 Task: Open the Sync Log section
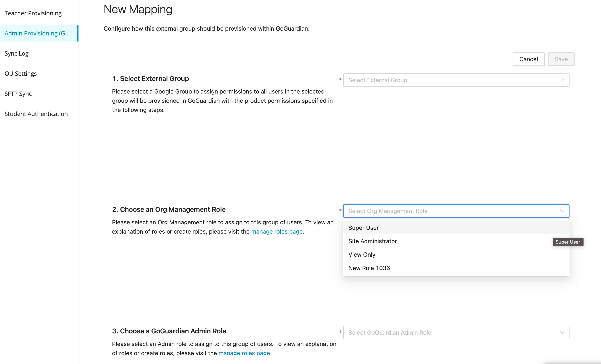(x=17, y=53)
